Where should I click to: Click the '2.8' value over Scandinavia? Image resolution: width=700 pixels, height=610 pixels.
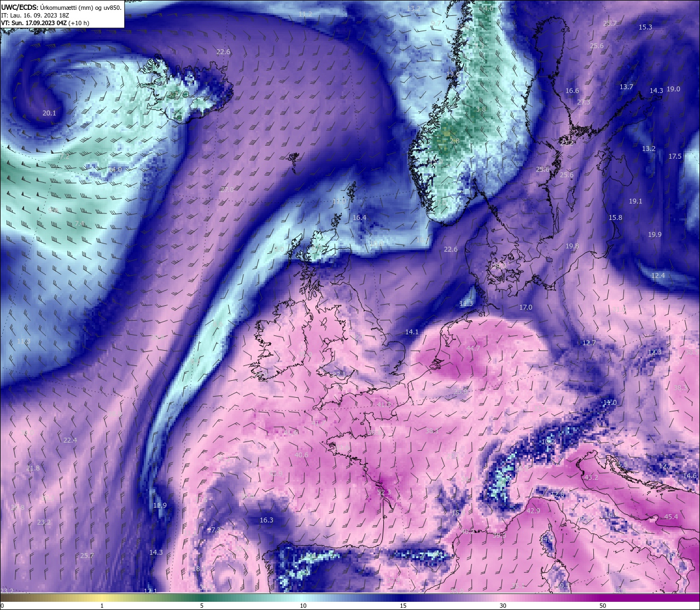454,141
